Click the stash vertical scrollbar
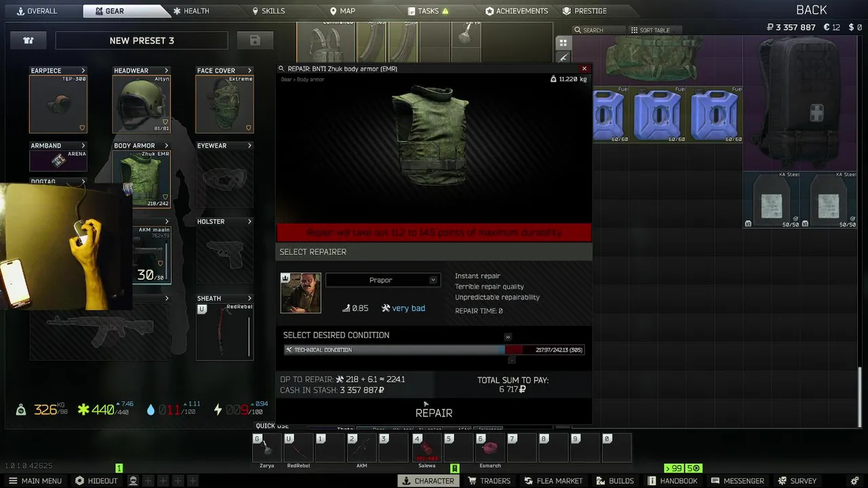 click(x=861, y=396)
